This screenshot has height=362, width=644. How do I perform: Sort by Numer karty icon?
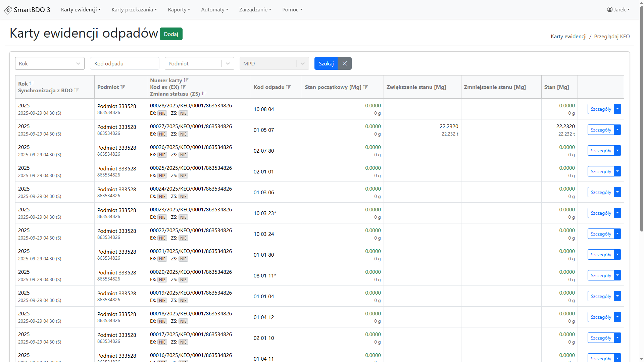186,80
